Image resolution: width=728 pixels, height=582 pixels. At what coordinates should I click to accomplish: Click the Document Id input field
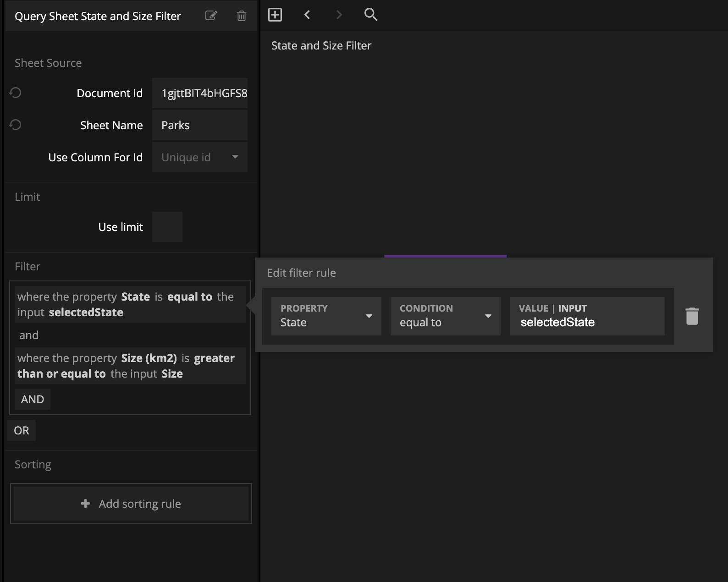point(200,93)
